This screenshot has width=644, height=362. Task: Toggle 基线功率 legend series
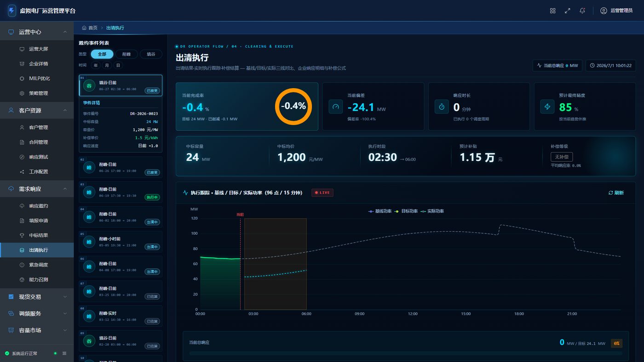[x=380, y=211]
